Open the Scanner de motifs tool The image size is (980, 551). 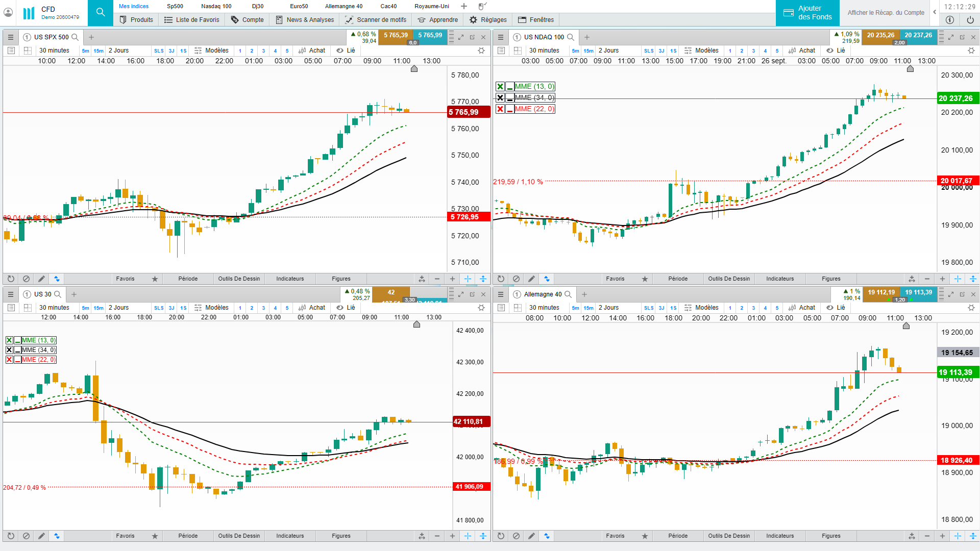coord(376,20)
